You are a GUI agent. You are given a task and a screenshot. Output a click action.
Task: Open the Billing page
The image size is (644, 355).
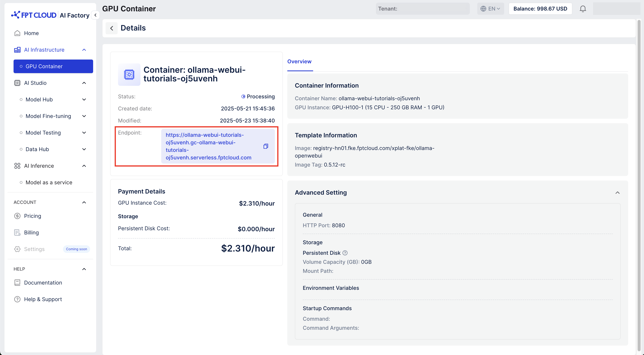[31, 233]
